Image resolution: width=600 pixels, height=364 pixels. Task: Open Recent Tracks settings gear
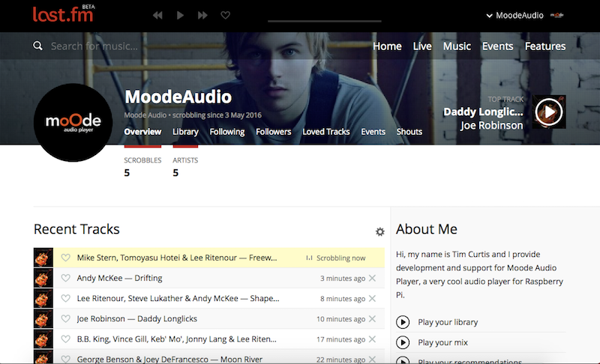click(379, 232)
